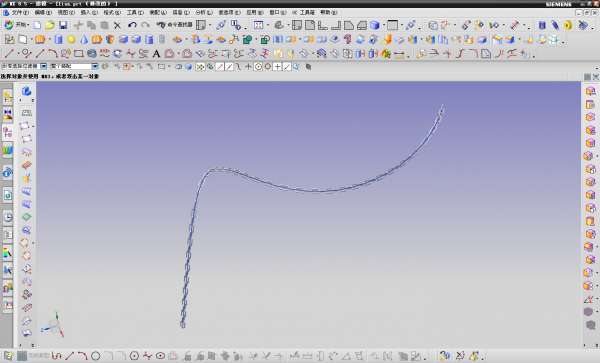The image size is (600, 363).
Task: Select the shaded blue cube display icon
Action: (x=375, y=25)
